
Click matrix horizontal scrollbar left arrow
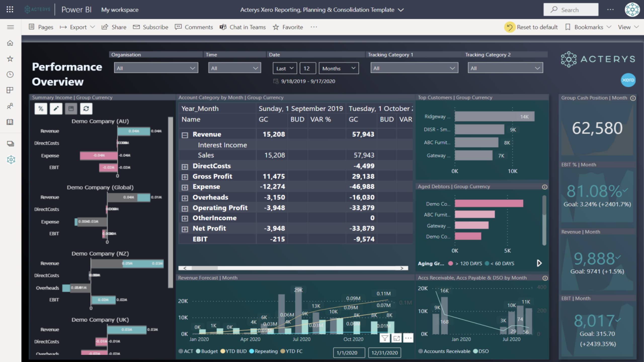point(185,268)
